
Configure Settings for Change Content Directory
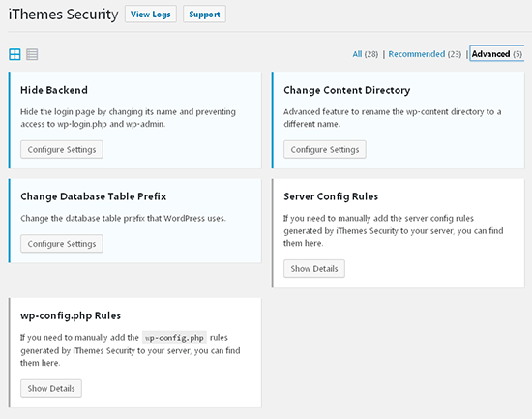pyautogui.click(x=325, y=149)
